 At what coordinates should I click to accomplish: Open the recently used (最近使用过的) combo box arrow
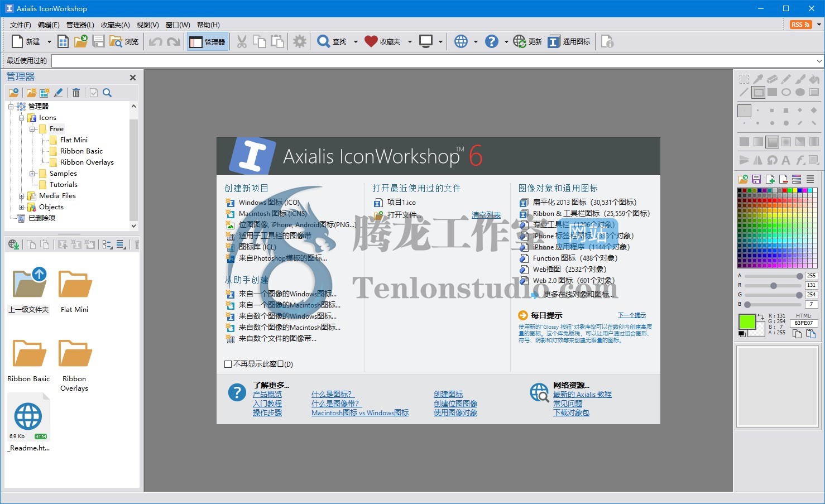click(x=819, y=61)
